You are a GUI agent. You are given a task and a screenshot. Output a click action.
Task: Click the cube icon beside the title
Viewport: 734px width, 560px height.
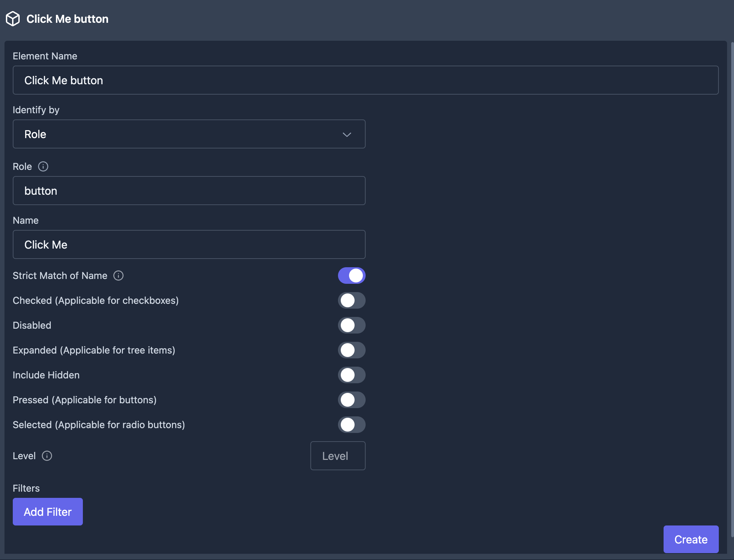coord(13,19)
